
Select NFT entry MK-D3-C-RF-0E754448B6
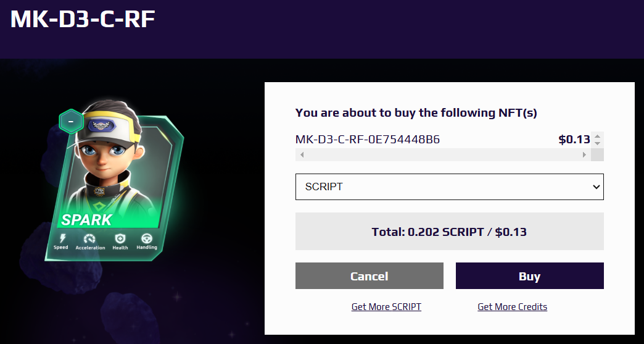(x=368, y=140)
